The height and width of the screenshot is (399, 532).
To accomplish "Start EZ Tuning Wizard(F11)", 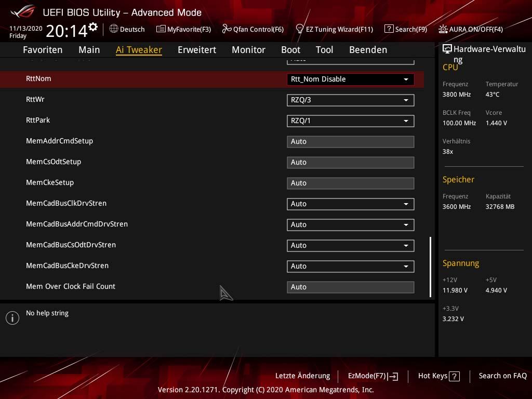I will pos(339,29).
